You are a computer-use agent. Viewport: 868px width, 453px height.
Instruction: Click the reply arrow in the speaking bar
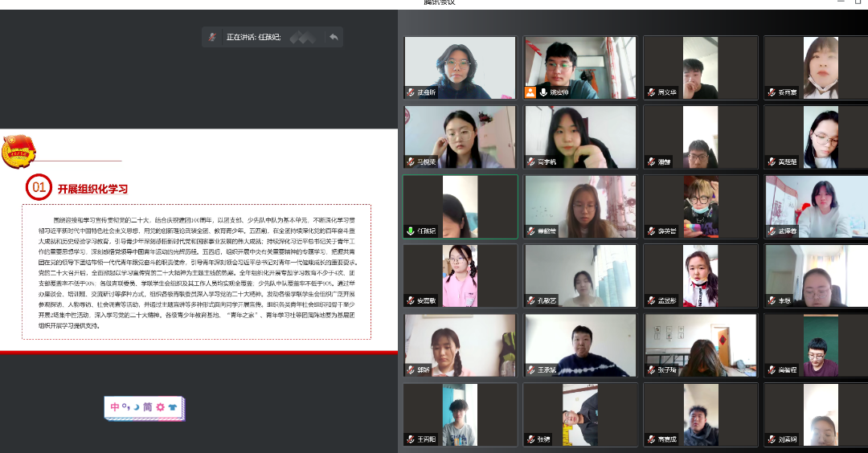pos(333,37)
